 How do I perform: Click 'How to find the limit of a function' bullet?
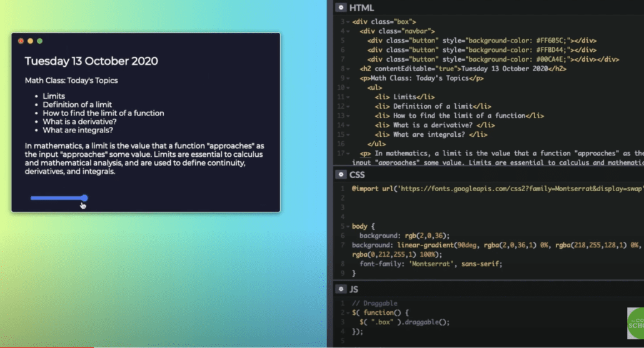(x=103, y=113)
